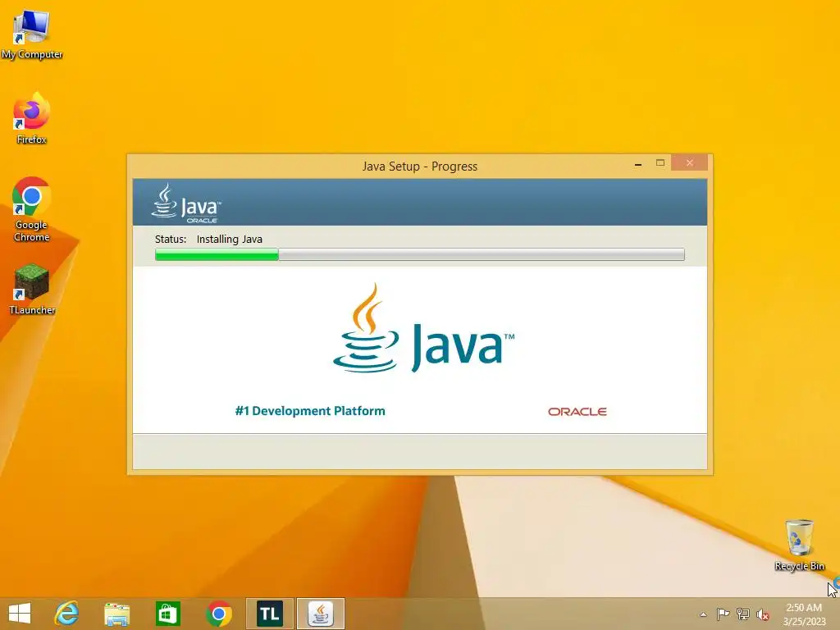Click the '#1 Development Platform' text
The image size is (840, 630).
coord(309,411)
